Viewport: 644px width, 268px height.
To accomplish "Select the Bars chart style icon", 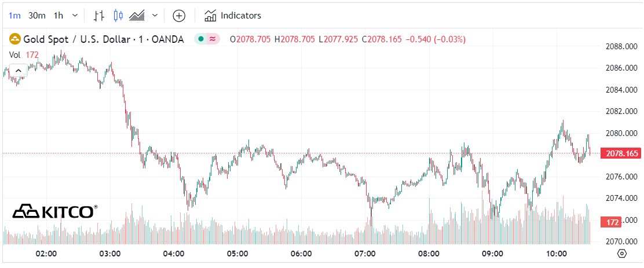I will (98, 16).
